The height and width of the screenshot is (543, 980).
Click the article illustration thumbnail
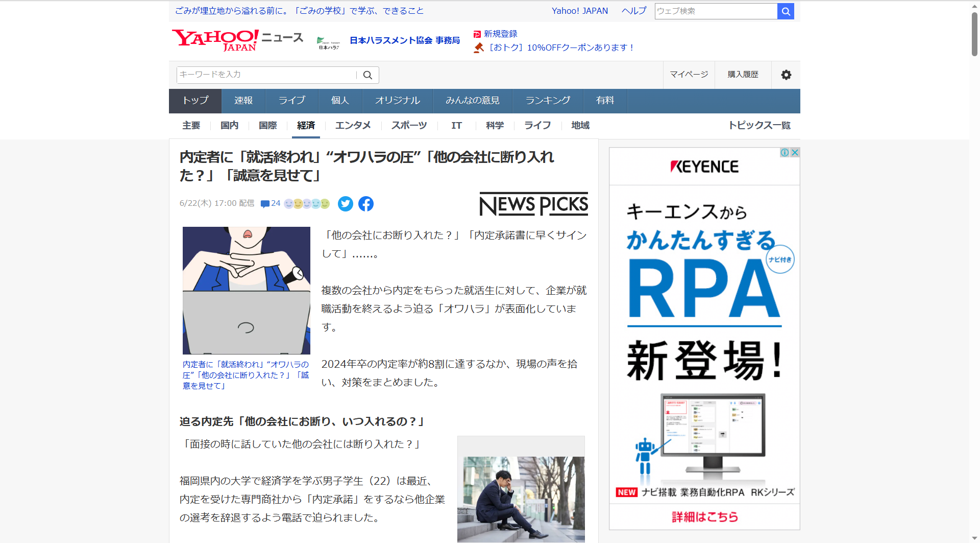click(x=246, y=290)
